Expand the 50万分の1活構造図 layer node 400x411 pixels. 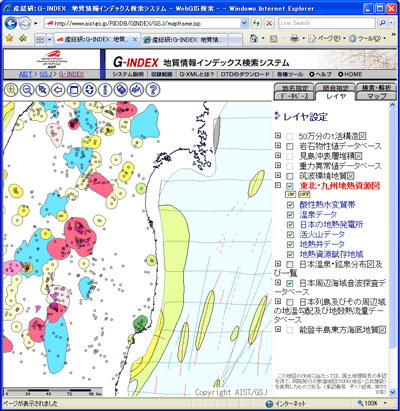[x=278, y=136]
